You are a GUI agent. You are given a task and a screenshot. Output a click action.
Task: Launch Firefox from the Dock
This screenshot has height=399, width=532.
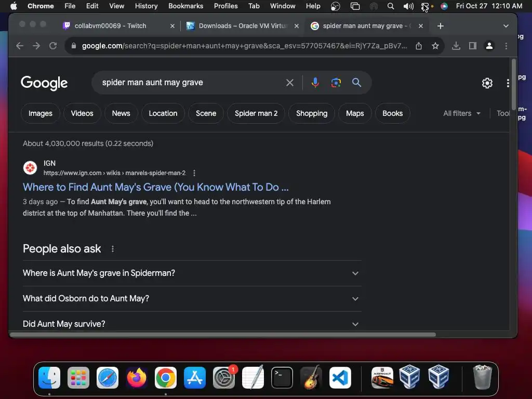pos(137,378)
